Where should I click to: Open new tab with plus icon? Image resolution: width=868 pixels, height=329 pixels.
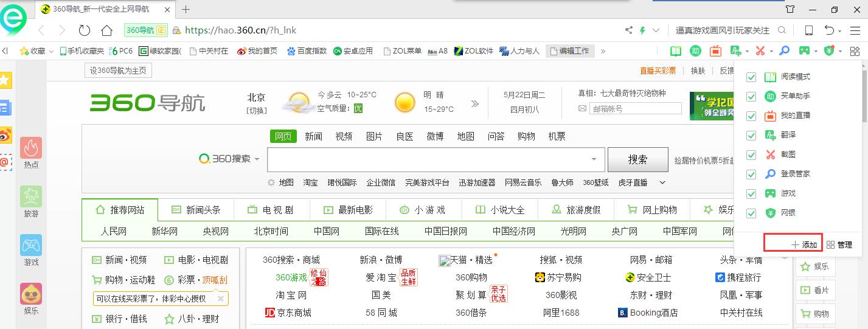tap(186, 9)
